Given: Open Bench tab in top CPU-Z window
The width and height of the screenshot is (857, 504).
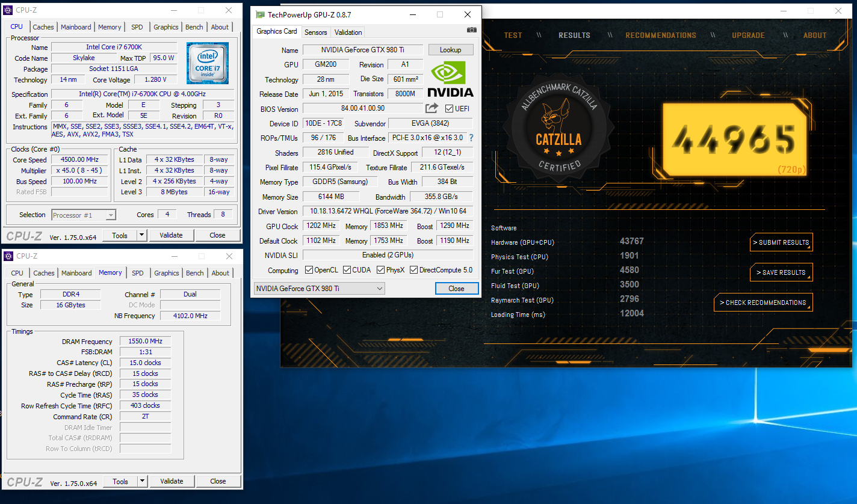Looking at the screenshot, I should click(x=194, y=27).
